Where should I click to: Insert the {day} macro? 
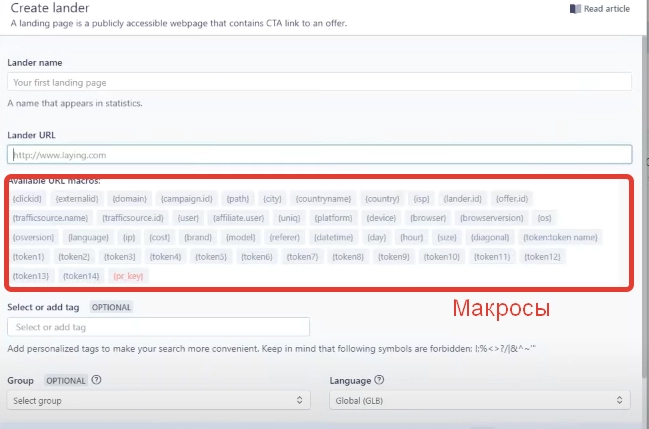click(x=377, y=237)
